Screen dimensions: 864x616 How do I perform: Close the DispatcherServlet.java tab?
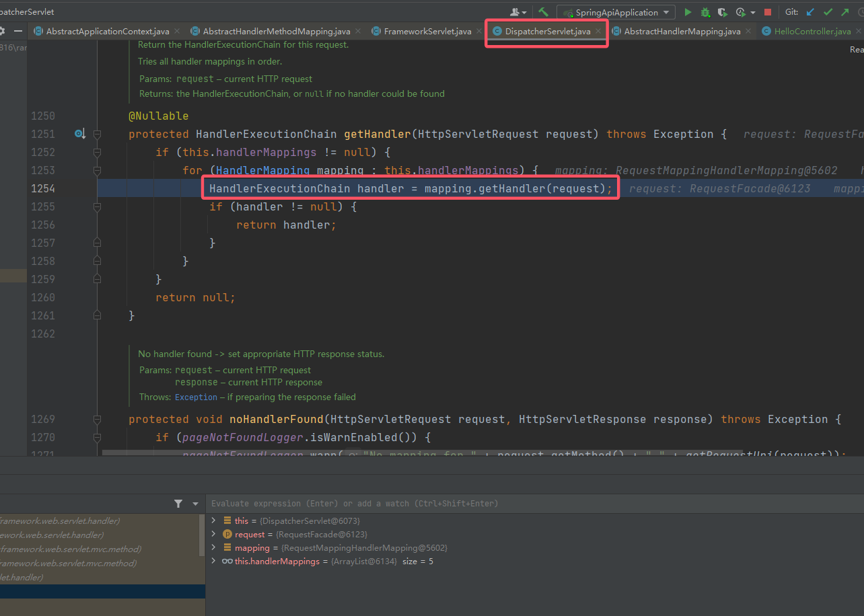pyautogui.click(x=598, y=32)
